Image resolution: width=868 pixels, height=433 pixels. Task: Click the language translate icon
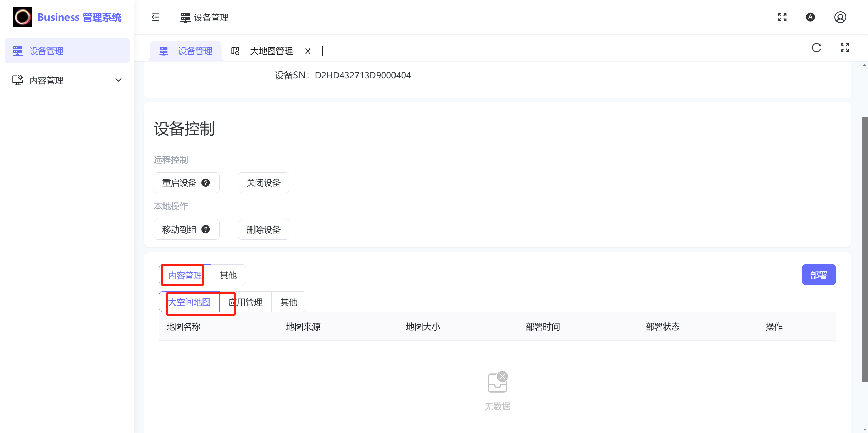click(810, 17)
